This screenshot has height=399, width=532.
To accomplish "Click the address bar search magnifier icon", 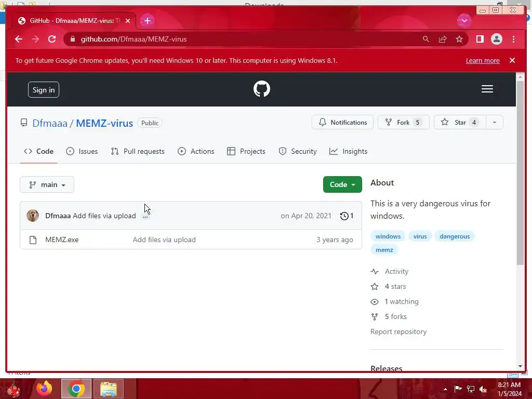I will click(426, 39).
